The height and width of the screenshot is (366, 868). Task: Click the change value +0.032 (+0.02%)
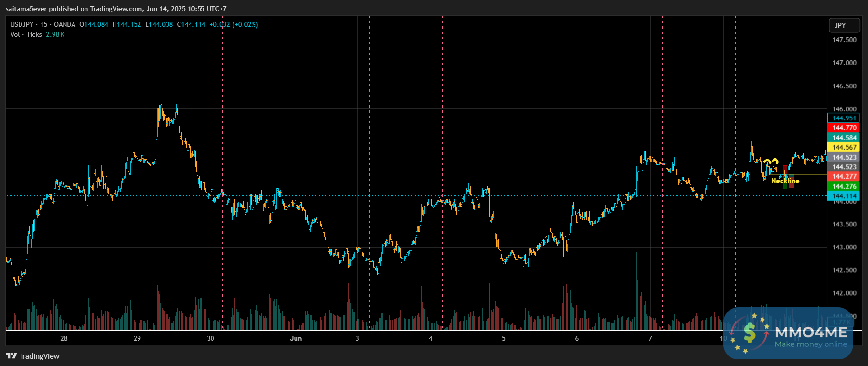pyautogui.click(x=233, y=24)
